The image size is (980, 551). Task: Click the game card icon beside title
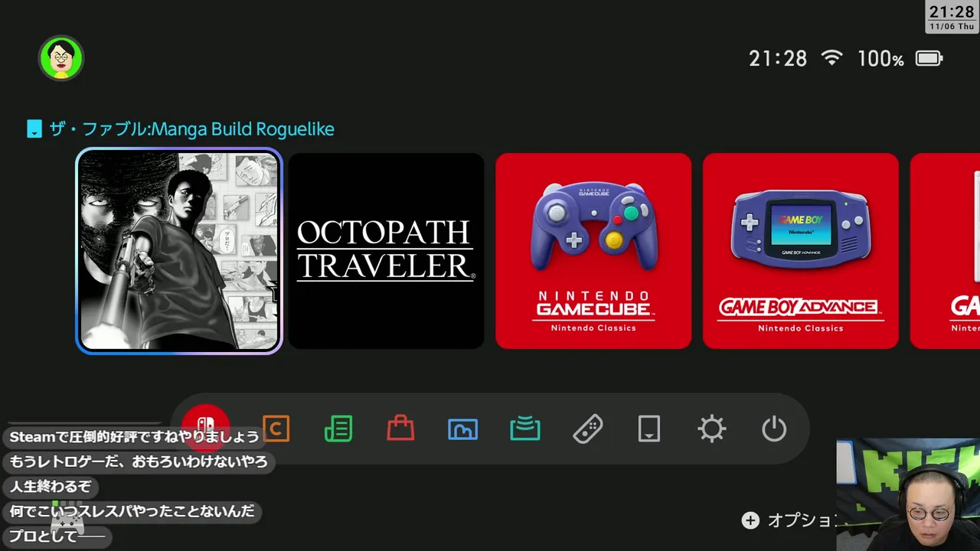34,129
